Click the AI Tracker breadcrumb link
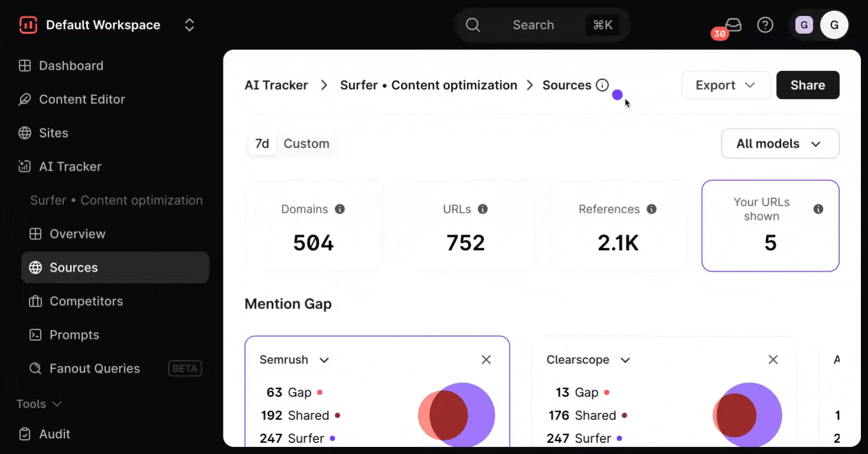 pyautogui.click(x=276, y=85)
